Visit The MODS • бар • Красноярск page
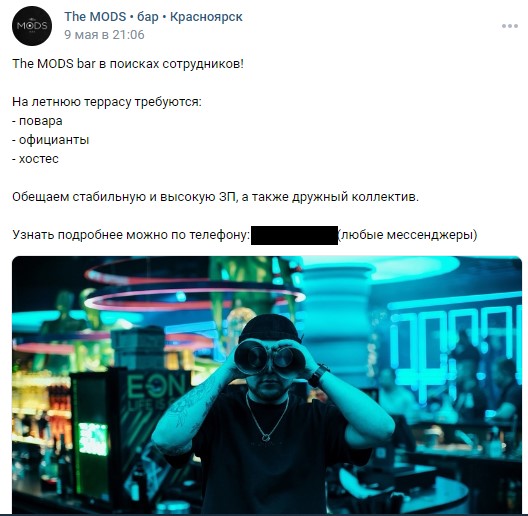The image size is (528, 516). pyautogui.click(x=153, y=17)
